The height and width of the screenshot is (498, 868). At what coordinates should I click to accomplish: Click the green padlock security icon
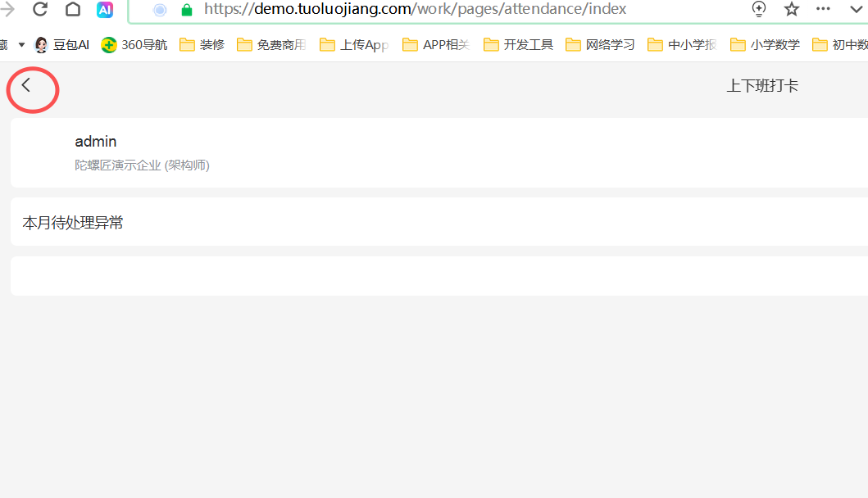[186, 10]
